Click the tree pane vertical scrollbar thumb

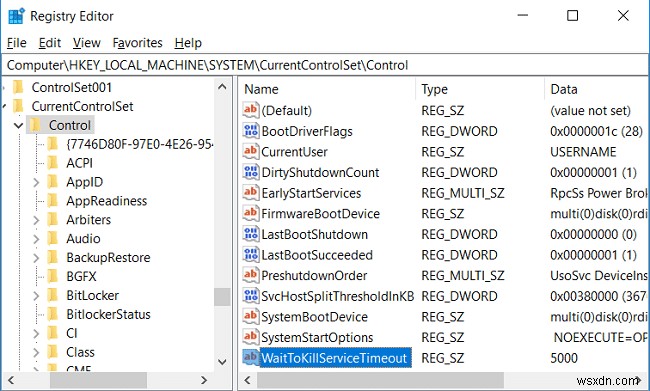pyautogui.click(x=222, y=296)
